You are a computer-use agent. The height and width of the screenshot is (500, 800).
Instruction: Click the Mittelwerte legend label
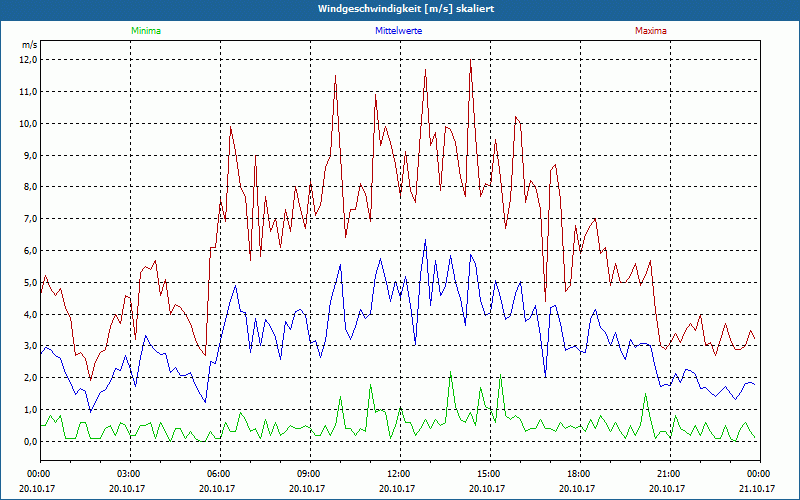pos(398,31)
